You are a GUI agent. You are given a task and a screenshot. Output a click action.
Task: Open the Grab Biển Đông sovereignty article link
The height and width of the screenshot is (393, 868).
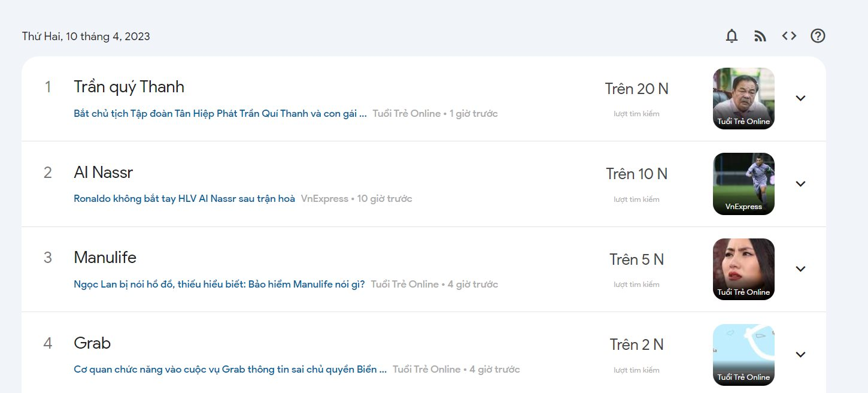tap(230, 369)
